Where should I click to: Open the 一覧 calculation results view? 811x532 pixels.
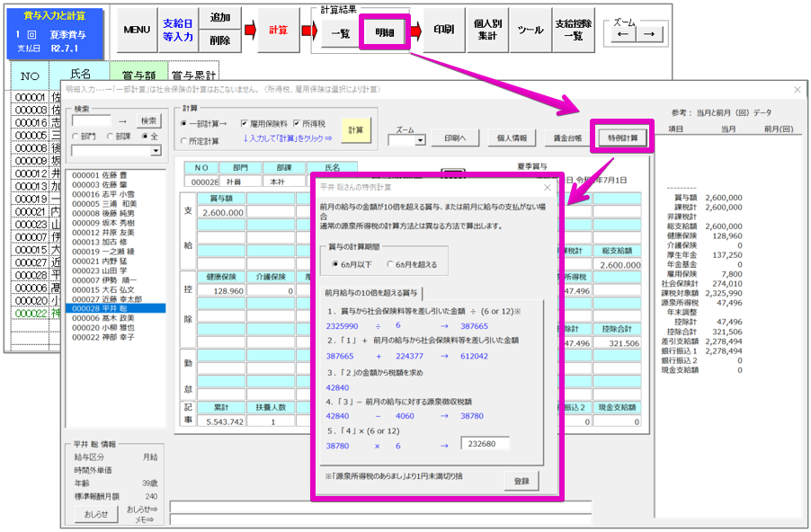(x=341, y=33)
